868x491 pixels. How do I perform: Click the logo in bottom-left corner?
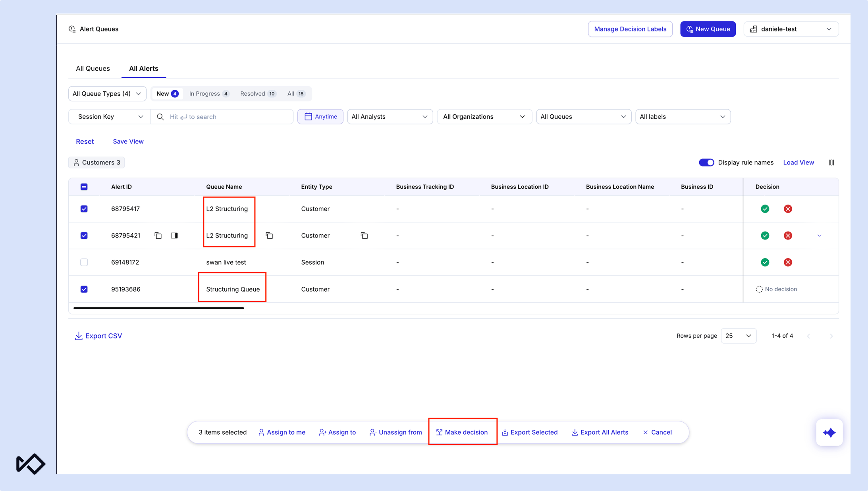point(31,464)
